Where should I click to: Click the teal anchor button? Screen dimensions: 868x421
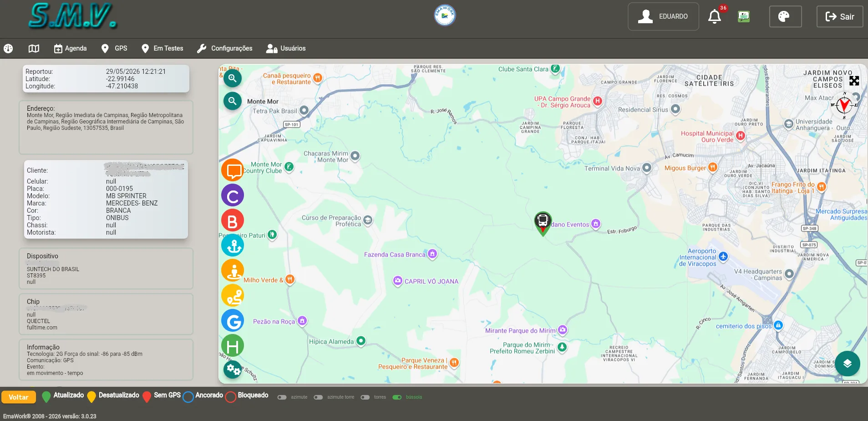[233, 246]
